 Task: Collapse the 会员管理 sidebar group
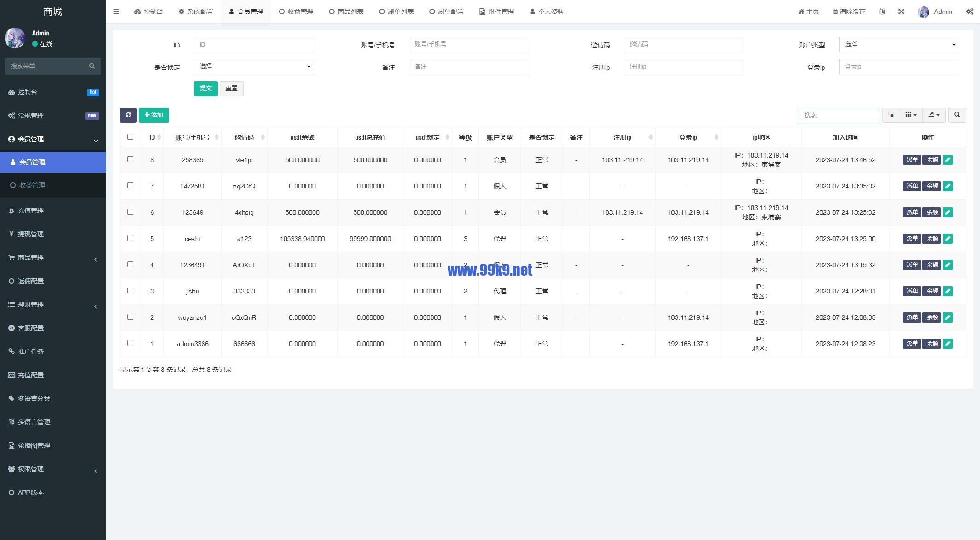tap(53, 139)
